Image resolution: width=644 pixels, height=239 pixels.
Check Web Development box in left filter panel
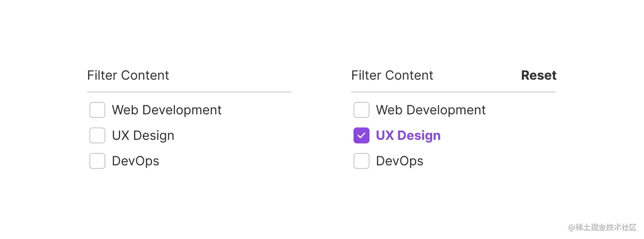[97, 110]
